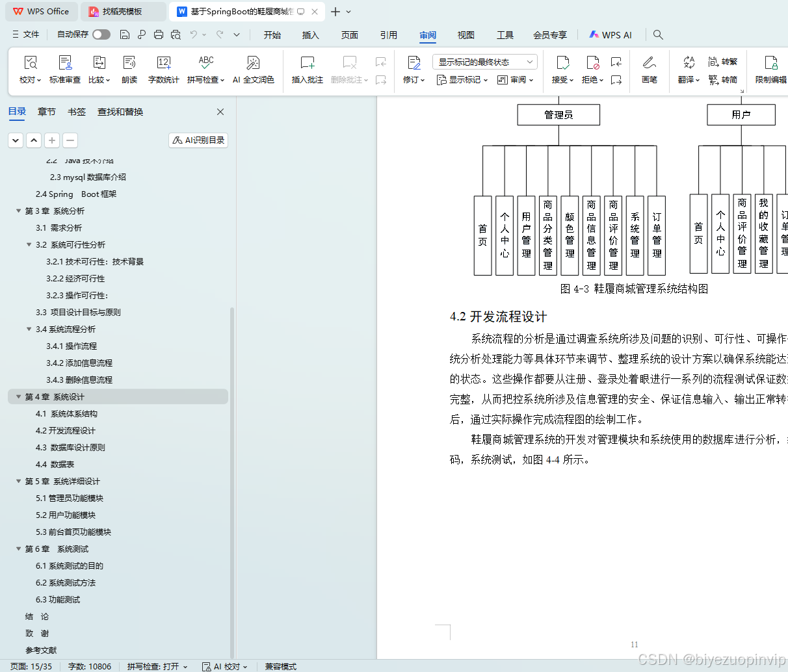This screenshot has height=672, width=788.
Task: Open heading 4.4 数据表 from the outline
Action: tap(55, 464)
